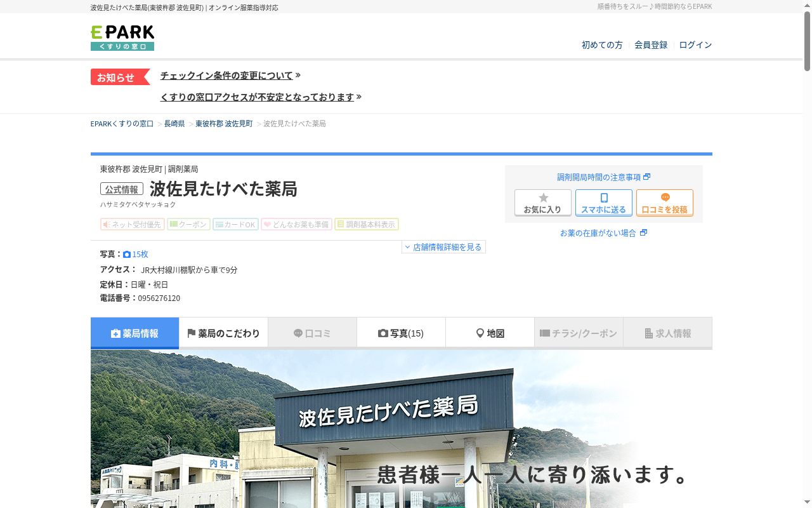Click the 波佐見たけべた薬局 heading
Image resolution: width=812 pixels, height=508 pixels.
pyautogui.click(x=223, y=189)
